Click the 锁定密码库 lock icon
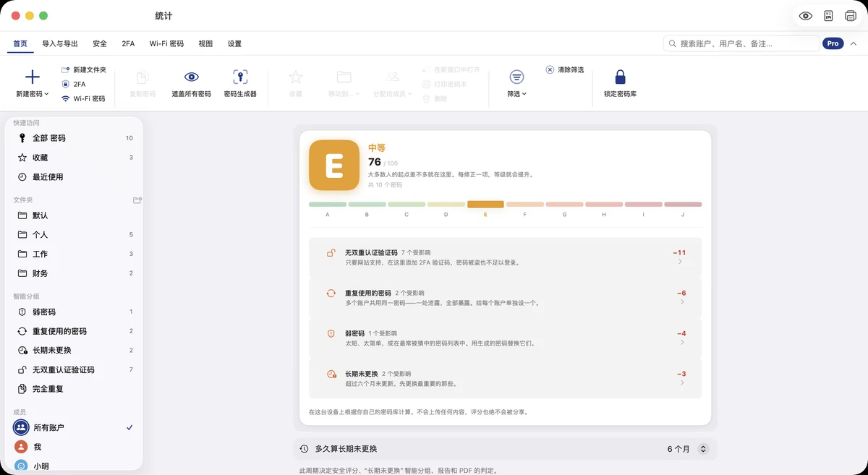868x475 pixels. (x=620, y=77)
